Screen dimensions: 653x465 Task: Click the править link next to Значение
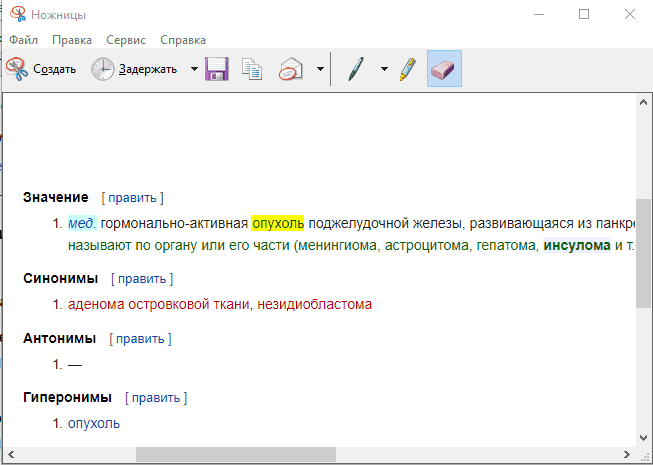[133, 198]
